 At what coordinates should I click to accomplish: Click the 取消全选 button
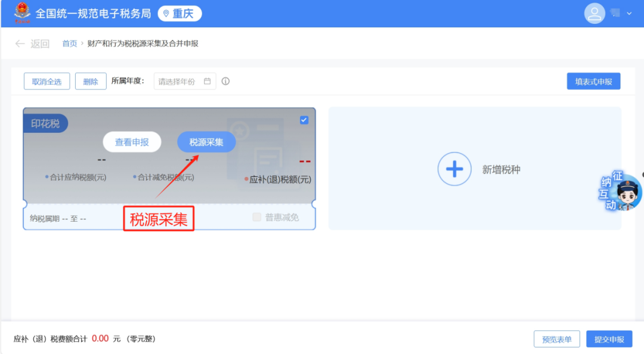click(x=47, y=81)
